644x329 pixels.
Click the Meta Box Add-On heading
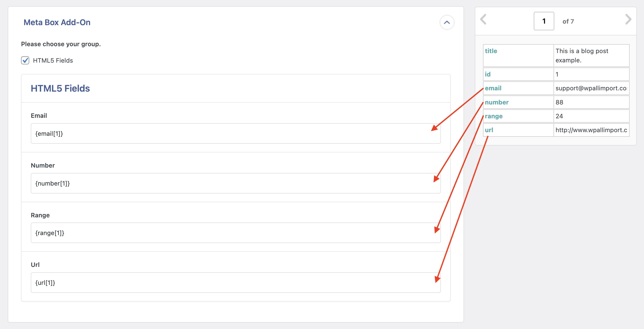click(57, 23)
